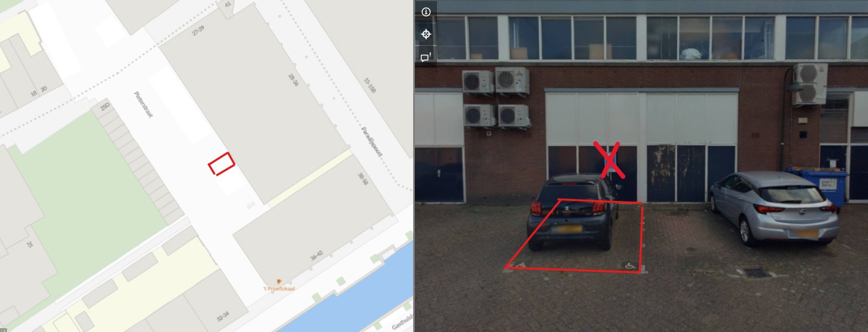The height and width of the screenshot is (332, 868).
Task: Click the red outlined parking bay in photo
Action: tap(574, 236)
